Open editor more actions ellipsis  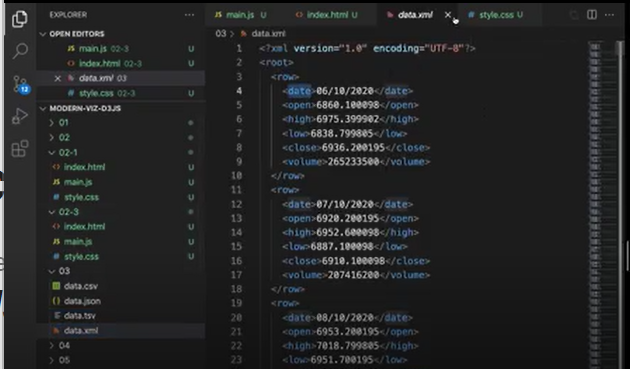609,15
